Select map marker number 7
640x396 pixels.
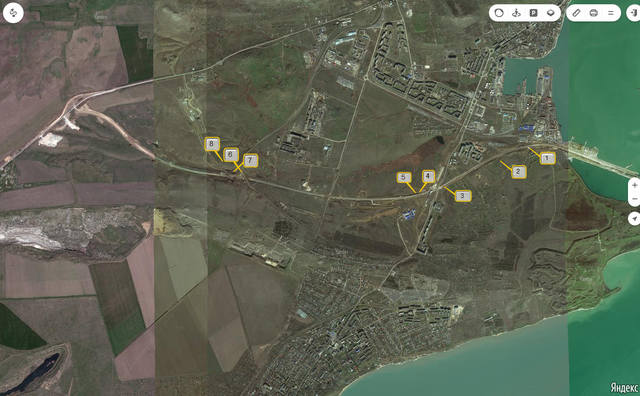tap(250, 160)
